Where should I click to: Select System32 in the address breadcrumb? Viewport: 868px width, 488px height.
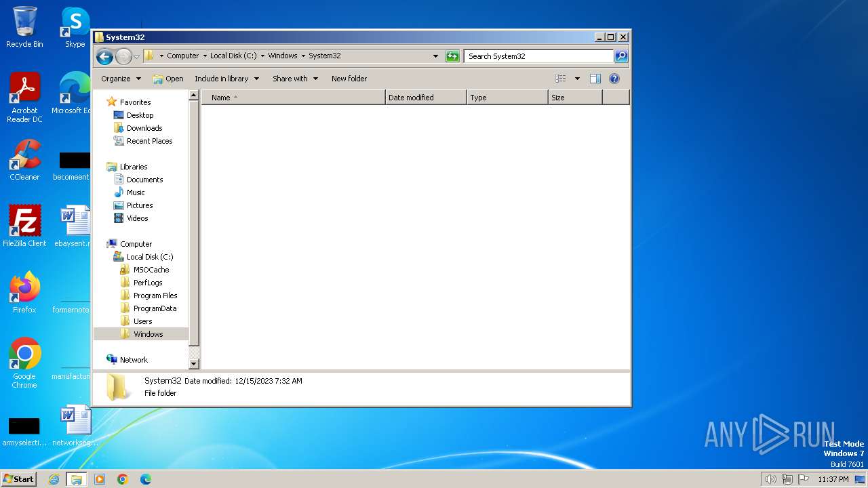[325, 56]
